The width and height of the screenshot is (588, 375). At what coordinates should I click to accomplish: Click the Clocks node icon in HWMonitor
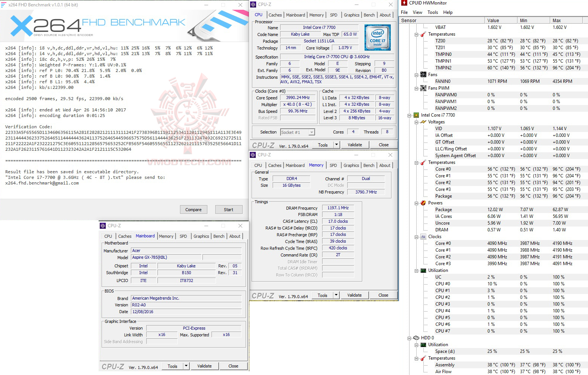click(423, 237)
